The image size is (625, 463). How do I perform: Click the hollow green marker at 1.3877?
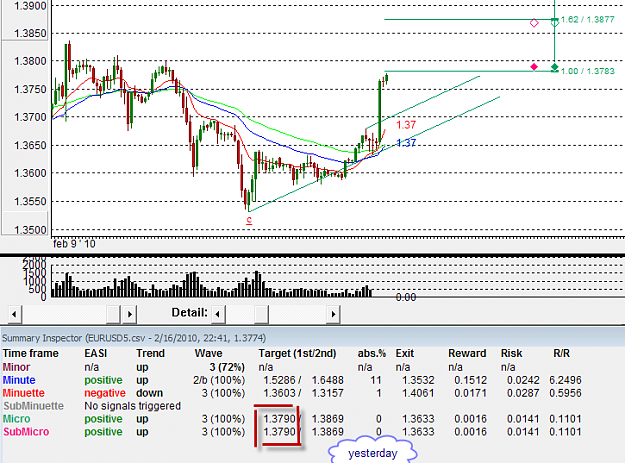coord(554,22)
